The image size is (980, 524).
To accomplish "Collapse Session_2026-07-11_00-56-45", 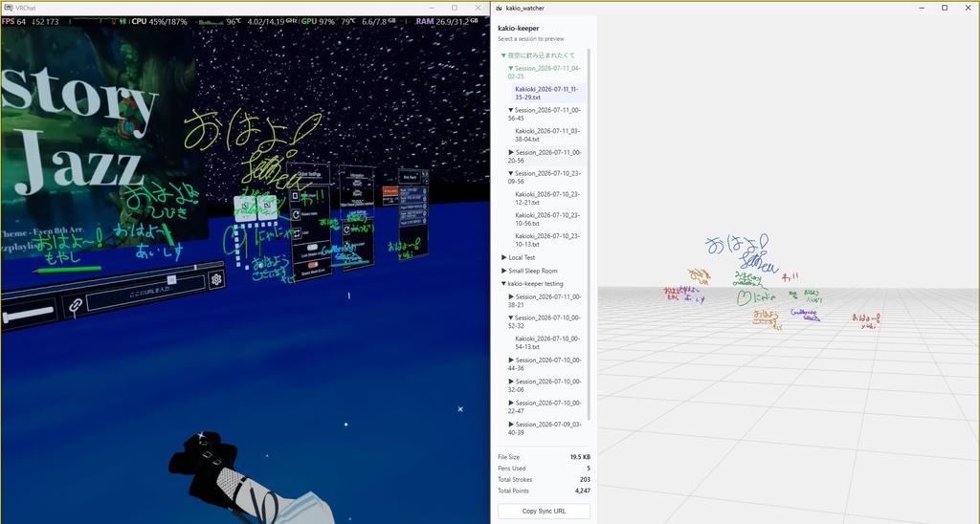I will tap(544, 114).
